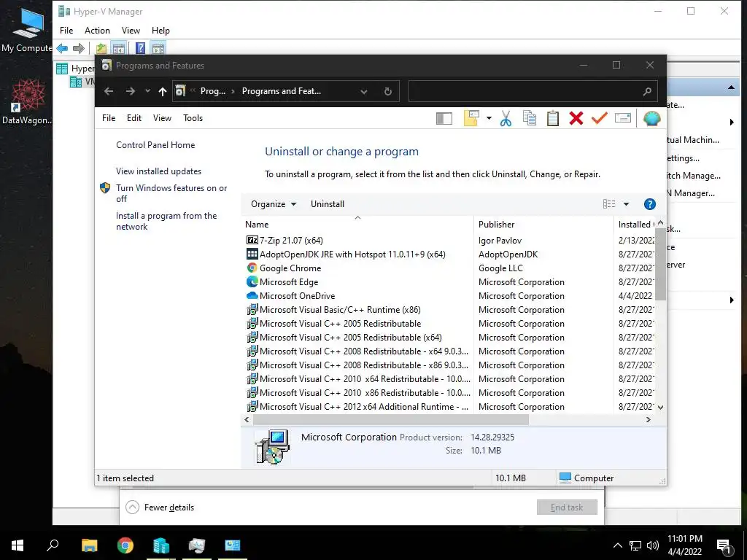The image size is (747, 560).
Task: Click the orange checkmark Properties icon
Action: click(600, 117)
